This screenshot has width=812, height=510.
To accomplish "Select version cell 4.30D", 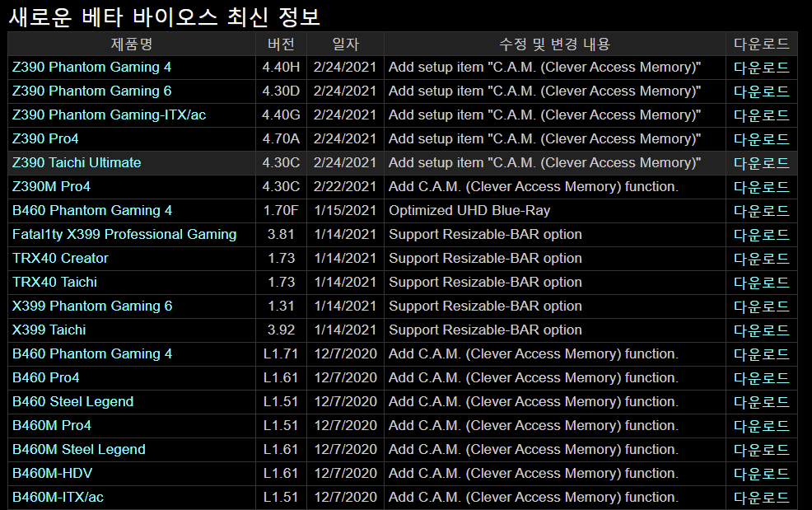I will 281,91.
